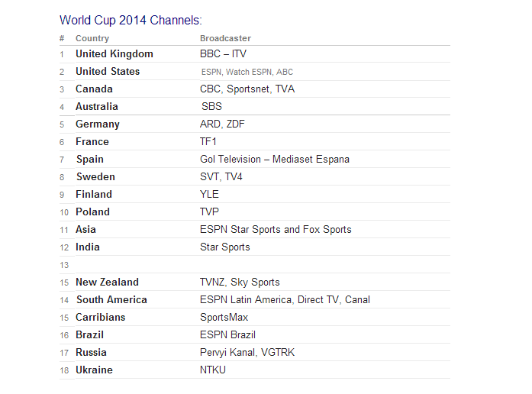Click "ARD, ZDF" in the Germany row
This screenshot has height=394, width=532.
click(222, 124)
